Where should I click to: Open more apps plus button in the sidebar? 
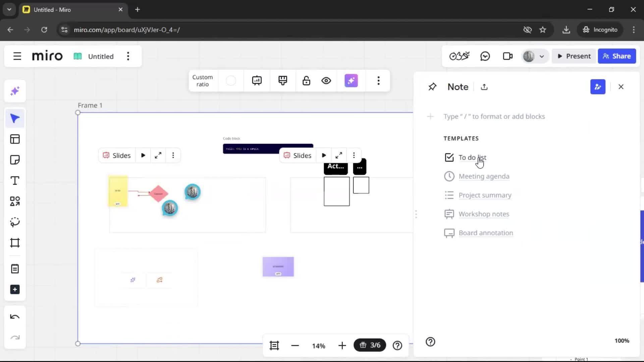click(x=15, y=290)
